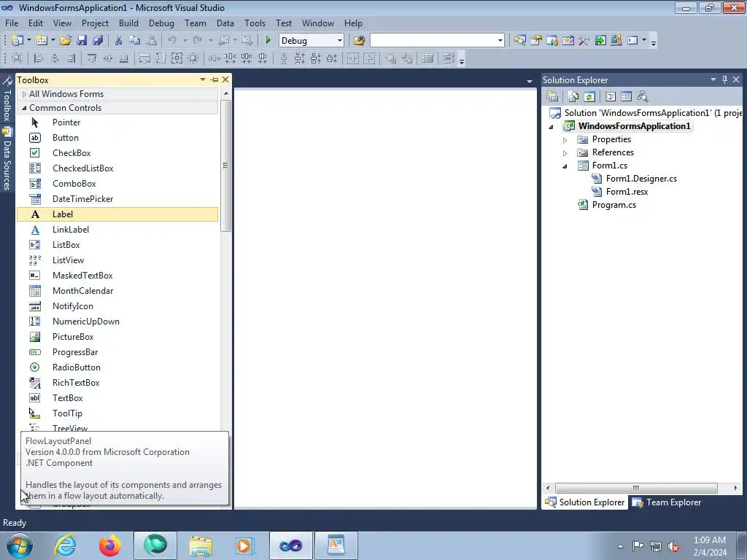
Task: Expand the References node in Solution Explorer
Action: tap(565, 153)
